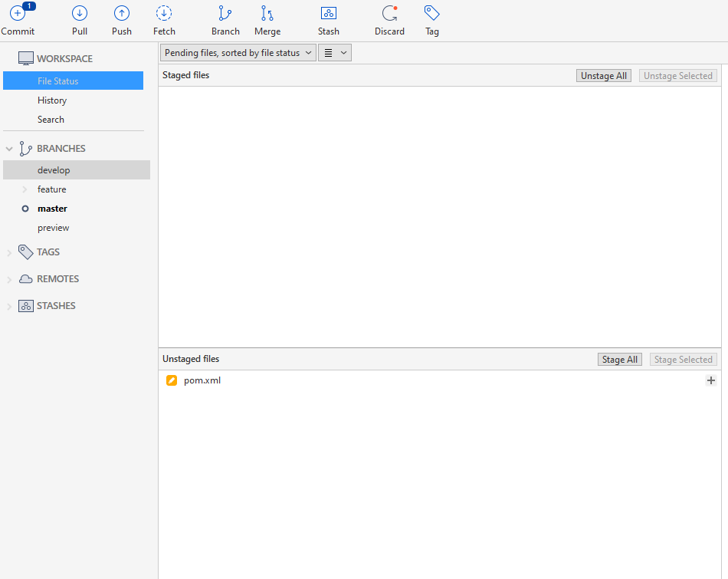
Task: Stash changes with the Stash icon
Action: [328, 13]
